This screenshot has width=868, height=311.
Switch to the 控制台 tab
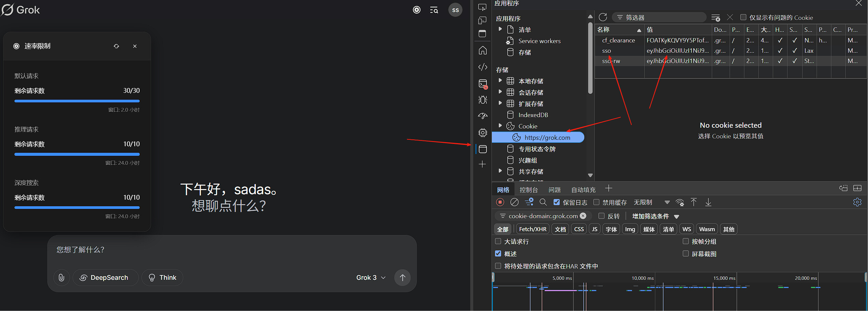click(529, 190)
